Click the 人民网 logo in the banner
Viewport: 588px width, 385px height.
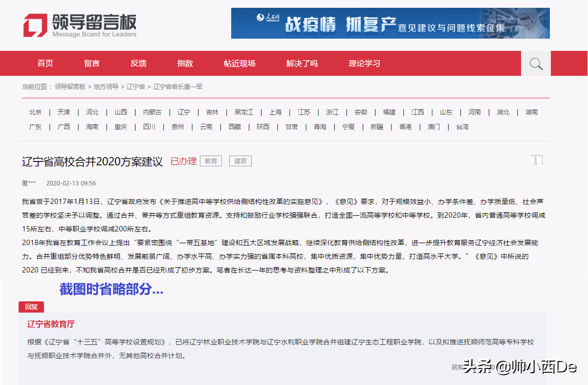point(266,17)
